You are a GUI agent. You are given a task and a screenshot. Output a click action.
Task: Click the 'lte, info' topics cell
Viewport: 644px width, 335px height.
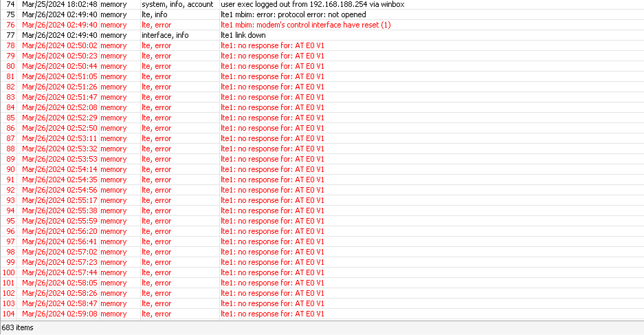tap(151, 15)
